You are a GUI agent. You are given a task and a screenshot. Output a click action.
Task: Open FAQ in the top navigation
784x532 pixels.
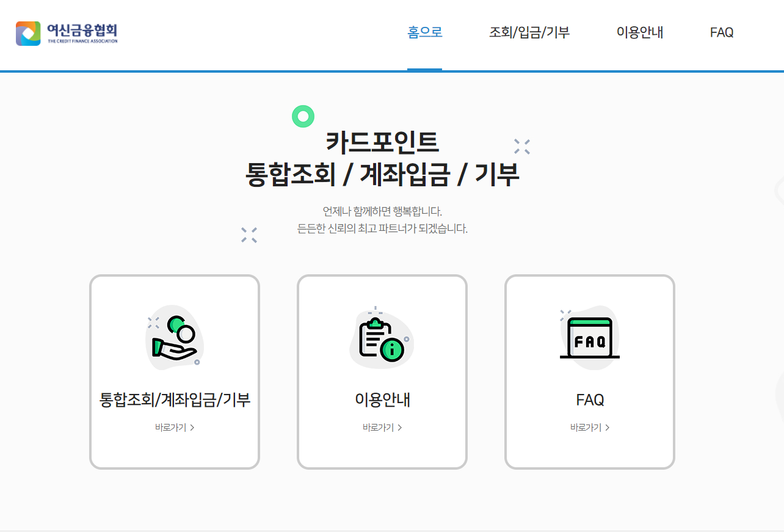coord(722,33)
